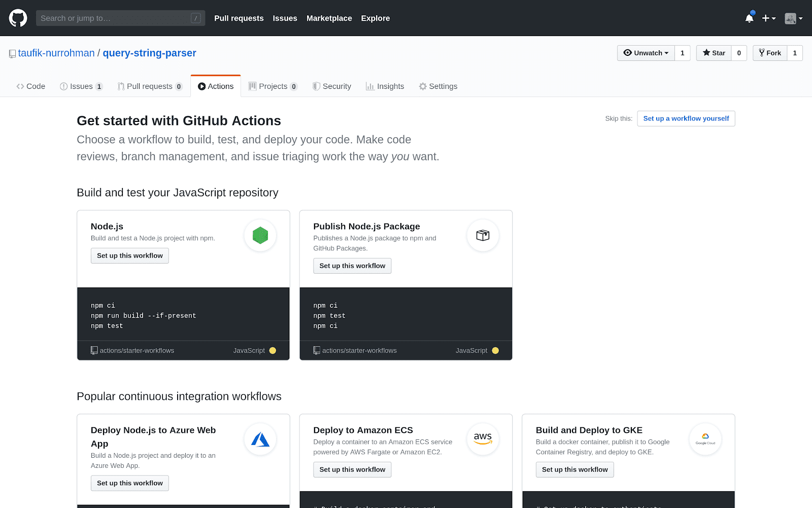Open Marketplace in top navigation

(x=329, y=18)
